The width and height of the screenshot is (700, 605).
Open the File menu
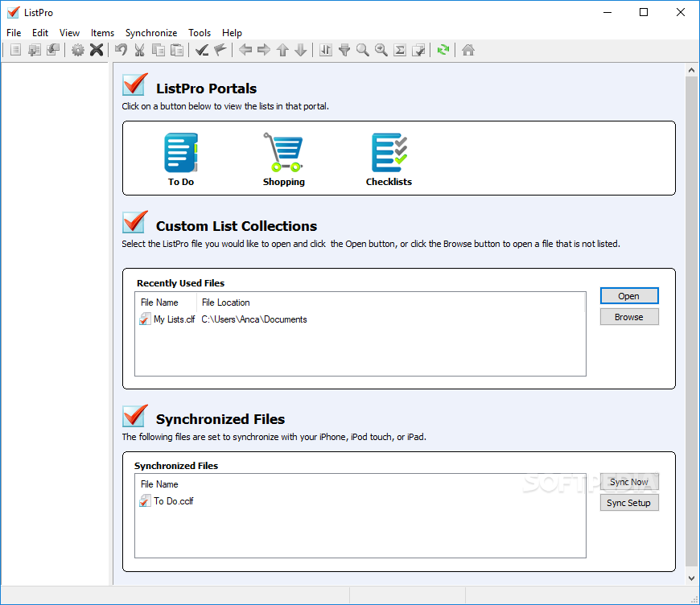pyautogui.click(x=14, y=33)
